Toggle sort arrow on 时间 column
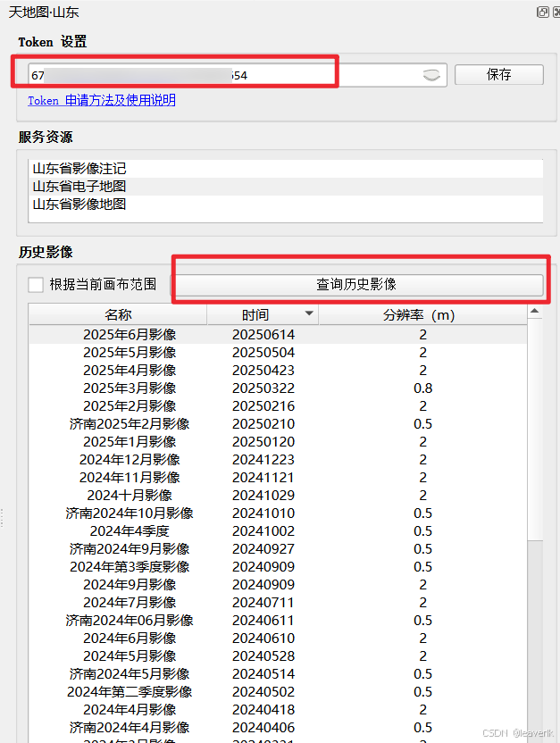 point(309,313)
